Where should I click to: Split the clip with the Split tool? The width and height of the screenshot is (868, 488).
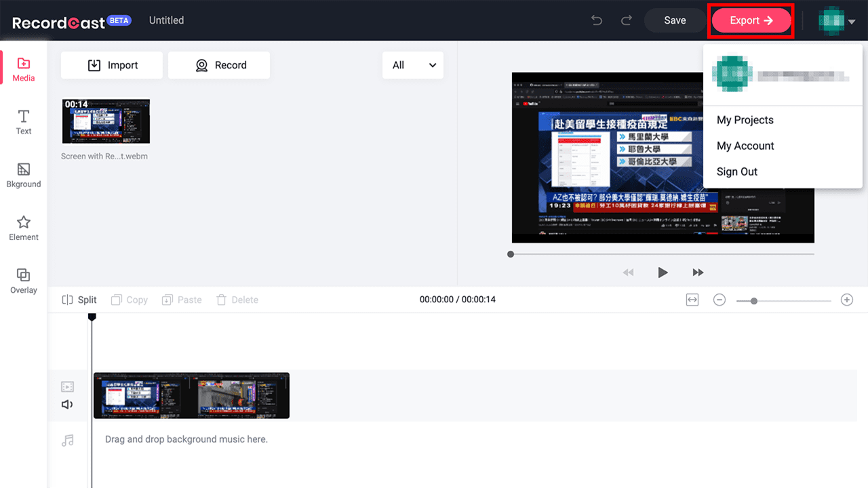[x=79, y=299]
